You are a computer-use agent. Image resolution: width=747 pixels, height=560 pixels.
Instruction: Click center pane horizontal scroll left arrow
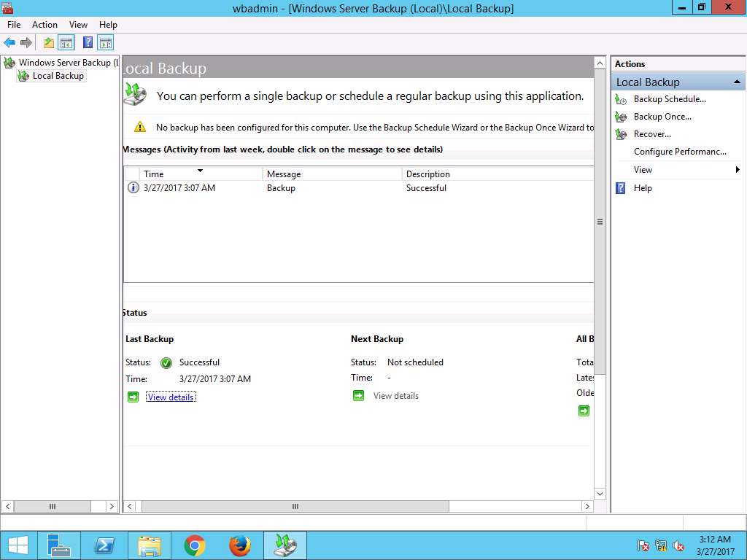coord(130,506)
